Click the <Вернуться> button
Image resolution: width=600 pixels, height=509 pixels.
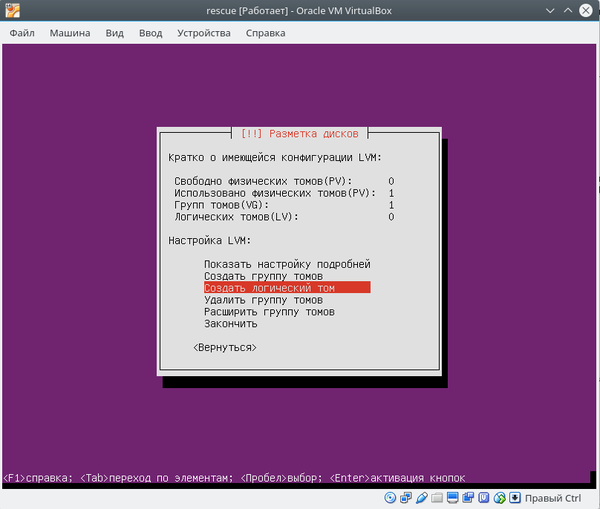225,347
